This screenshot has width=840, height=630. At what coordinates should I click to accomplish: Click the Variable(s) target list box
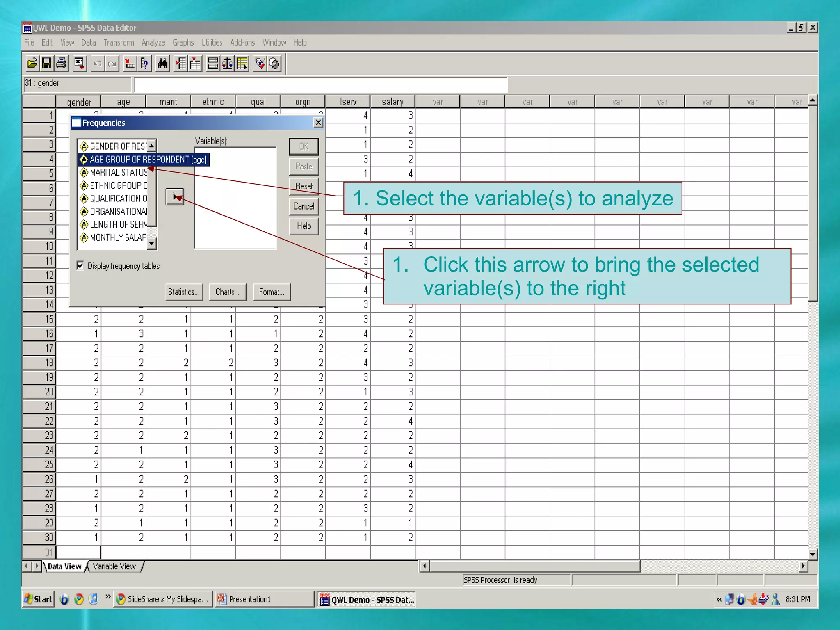point(235,198)
